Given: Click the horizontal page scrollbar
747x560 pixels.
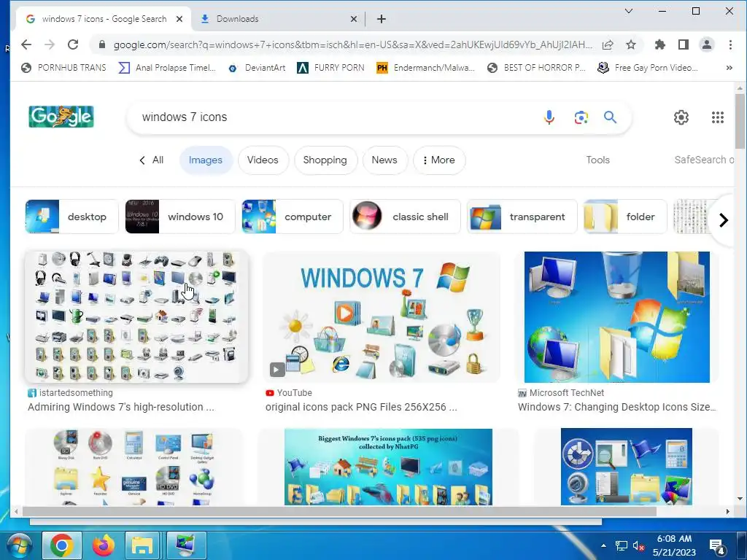Looking at the screenshot, I should pyautogui.click(x=339, y=511).
